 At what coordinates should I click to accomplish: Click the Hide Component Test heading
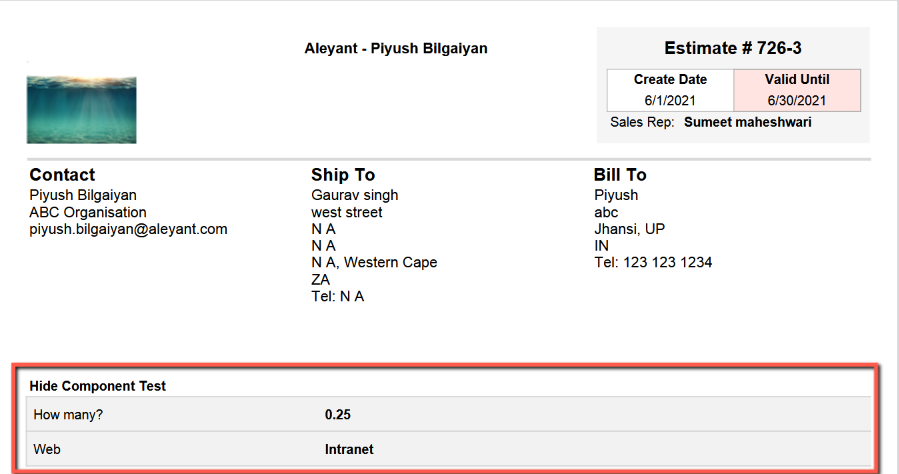pos(97,386)
